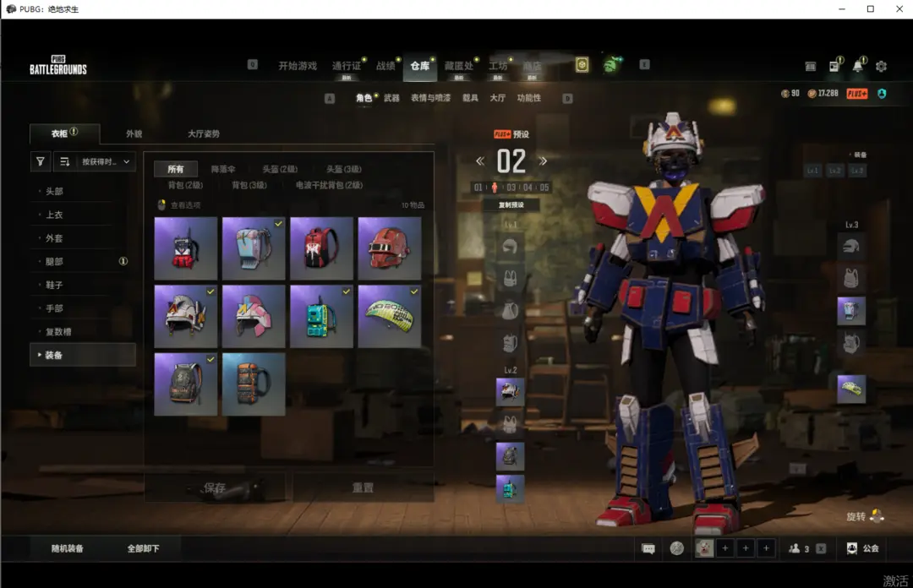Select the red and black backpack item
Viewport: 913px width, 588px height.
[321, 248]
